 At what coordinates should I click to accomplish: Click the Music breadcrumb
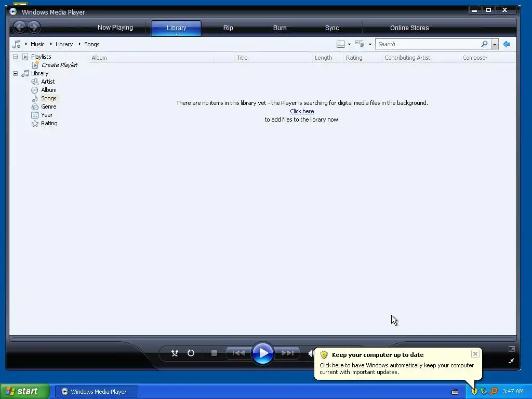pyautogui.click(x=37, y=44)
